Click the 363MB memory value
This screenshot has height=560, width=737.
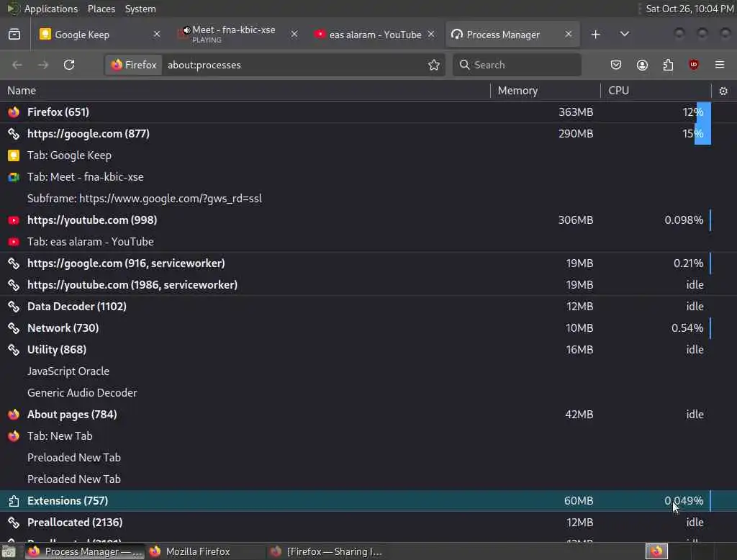point(576,112)
